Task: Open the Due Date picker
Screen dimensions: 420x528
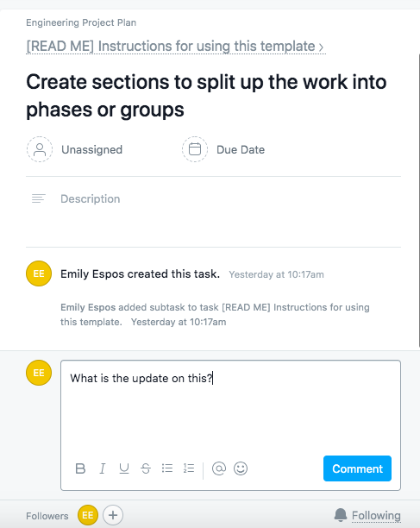Action: (223, 149)
